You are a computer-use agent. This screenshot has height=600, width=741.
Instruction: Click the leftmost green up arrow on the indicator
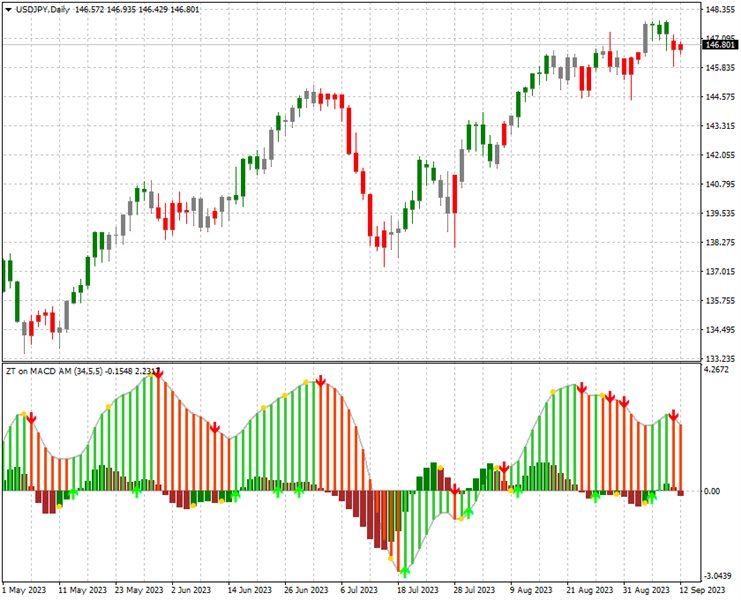point(72,494)
